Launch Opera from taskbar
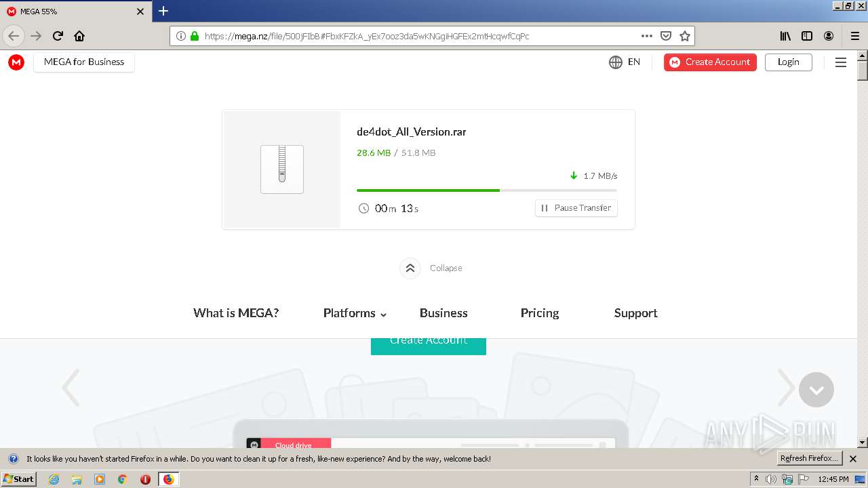The height and width of the screenshot is (488, 868). [x=145, y=479]
